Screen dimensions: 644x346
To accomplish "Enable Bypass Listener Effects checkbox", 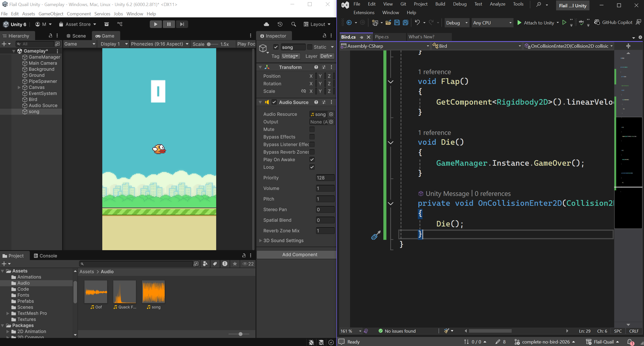I will pos(312,145).
